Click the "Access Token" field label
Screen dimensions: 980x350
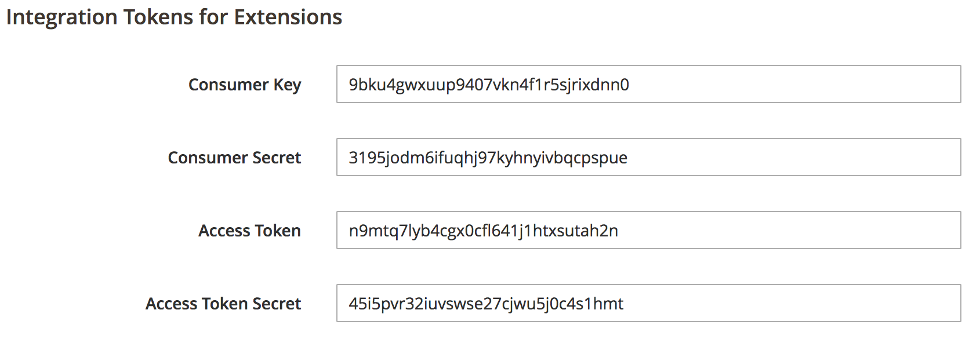click(249, 231)
